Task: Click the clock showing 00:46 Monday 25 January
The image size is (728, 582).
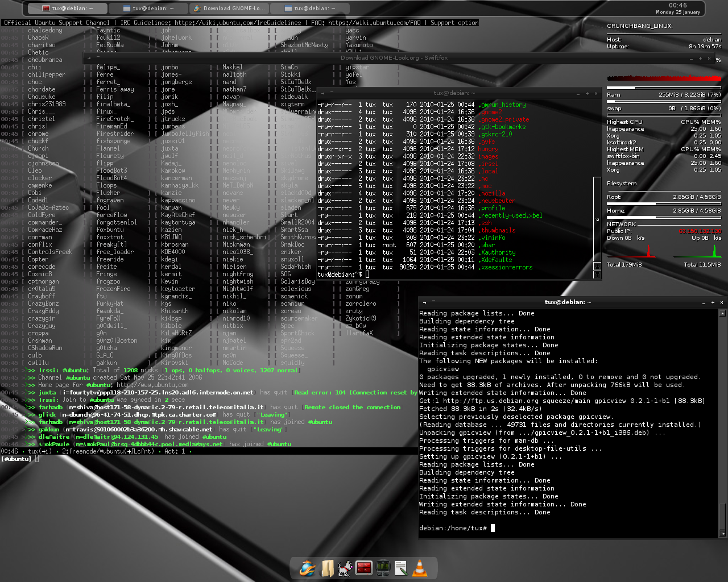Action: click(677, 8)
